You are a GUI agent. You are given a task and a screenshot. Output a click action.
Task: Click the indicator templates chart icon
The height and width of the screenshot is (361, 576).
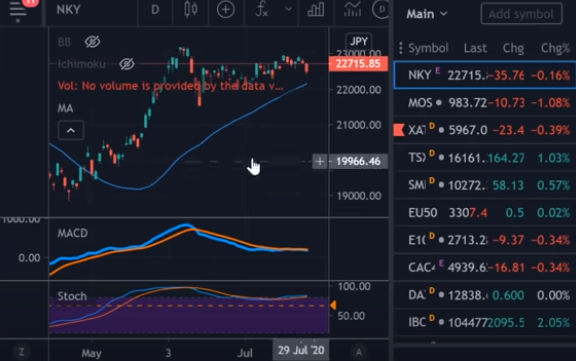pyautogui.click(x=352, y=9)
